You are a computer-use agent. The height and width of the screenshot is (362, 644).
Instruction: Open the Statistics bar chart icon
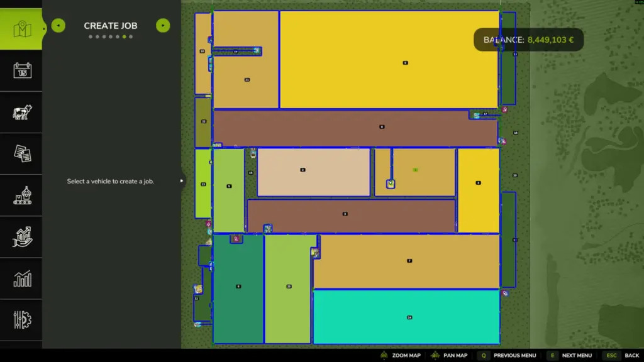[x=22, y=278]
